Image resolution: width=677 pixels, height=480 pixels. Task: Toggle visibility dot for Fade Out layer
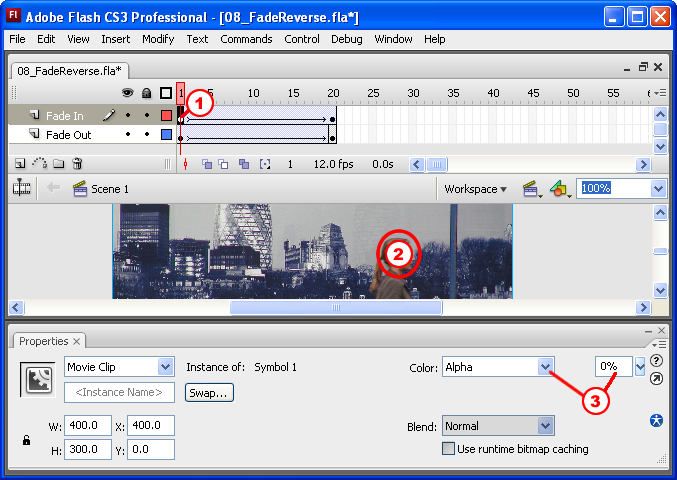pyautogui.click(x=128, y=134)
